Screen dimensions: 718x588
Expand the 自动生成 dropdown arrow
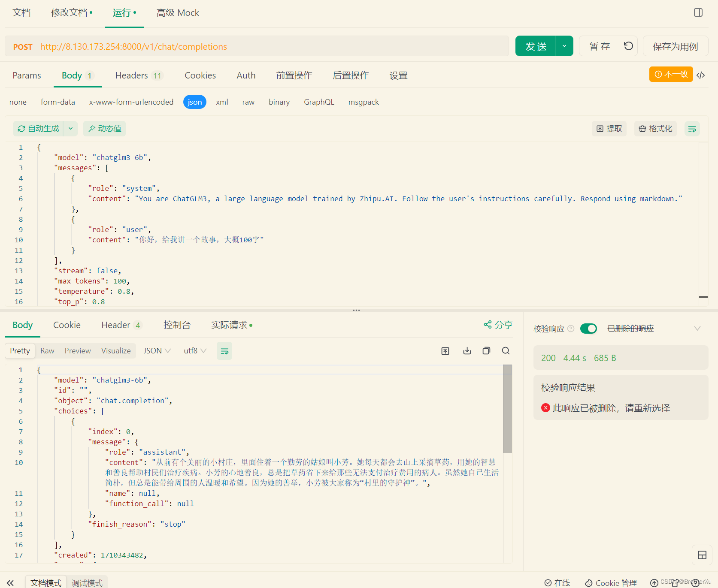(x=70, y=129)
